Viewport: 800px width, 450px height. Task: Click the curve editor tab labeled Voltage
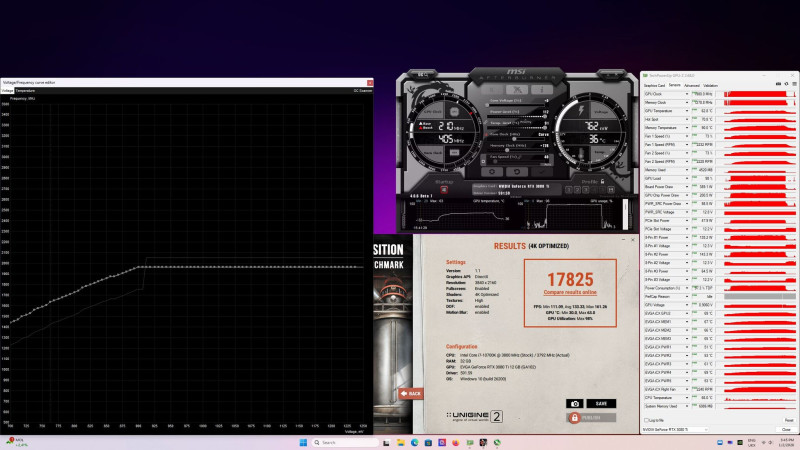tap(7, 91)
